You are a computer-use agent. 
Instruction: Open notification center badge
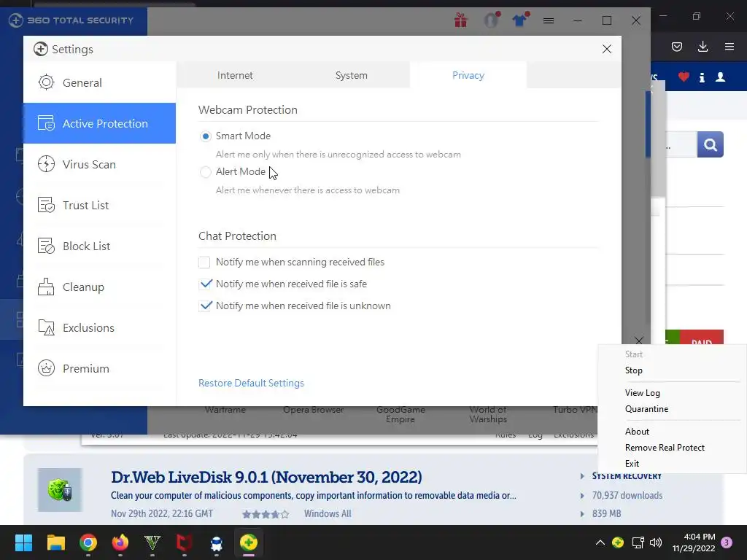727,542
